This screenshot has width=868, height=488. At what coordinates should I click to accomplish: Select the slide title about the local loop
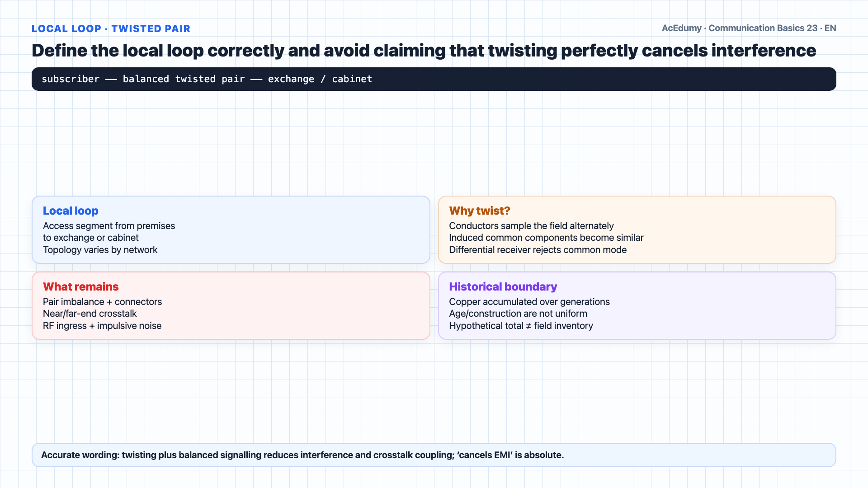click(x=424, y=51)
